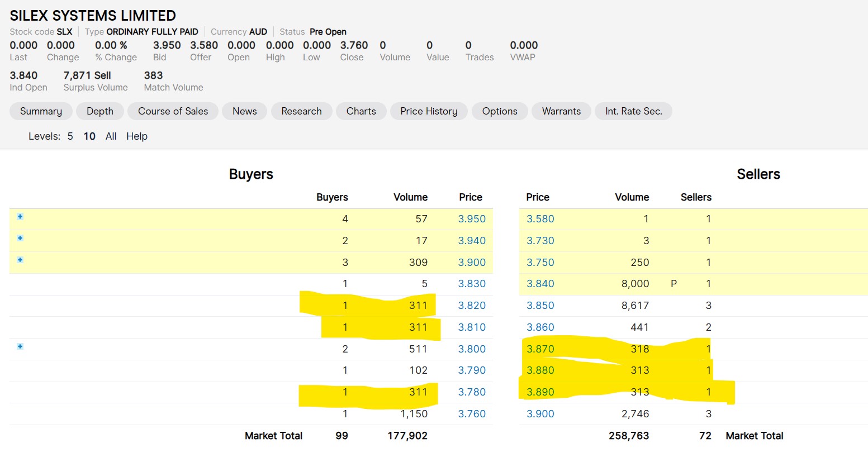Image resolution: width=868 pixels, height=462 pixels.
Task: Expand the 3.940 buyer row plus icon
Action: [20, 238]
